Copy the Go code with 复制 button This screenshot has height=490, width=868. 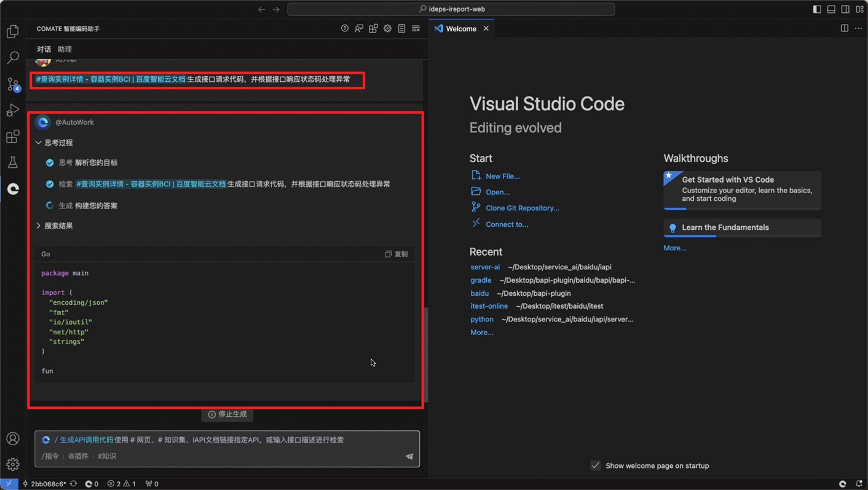397,254
